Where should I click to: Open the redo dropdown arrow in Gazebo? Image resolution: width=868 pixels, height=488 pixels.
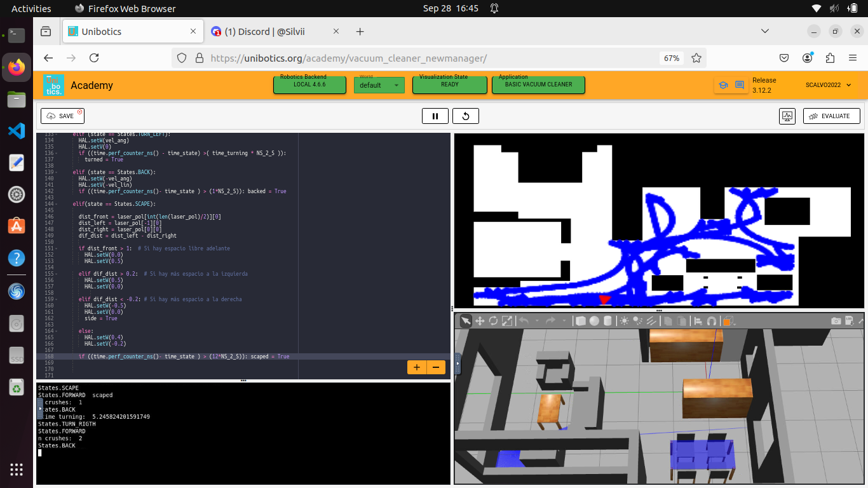coord(564,321)
